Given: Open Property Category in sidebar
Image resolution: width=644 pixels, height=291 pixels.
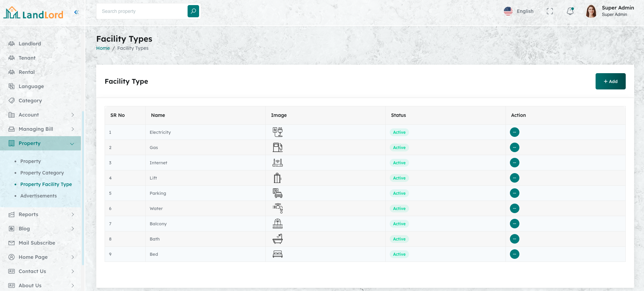Looking at the screenshot, I should click(x=42, y=173).
